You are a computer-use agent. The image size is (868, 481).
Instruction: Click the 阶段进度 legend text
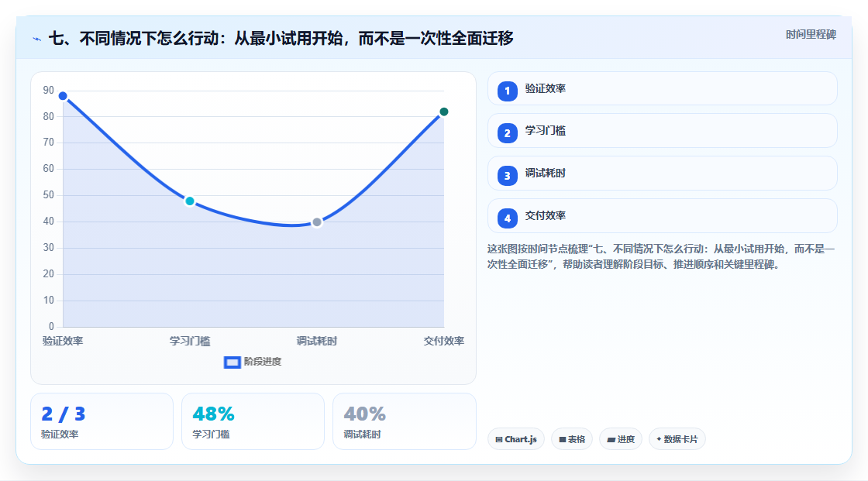click(x=263, y=362)
